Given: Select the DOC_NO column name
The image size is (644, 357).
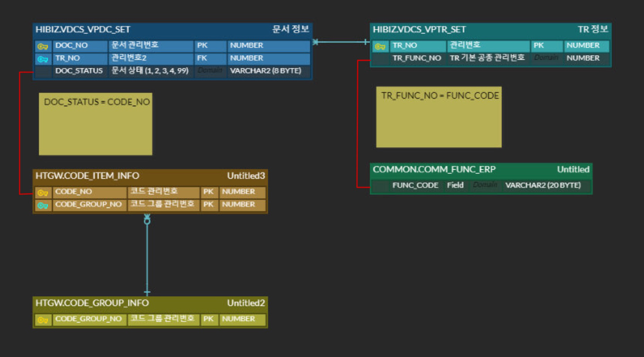Looking at the screenshot, I should tap(72, 46).
